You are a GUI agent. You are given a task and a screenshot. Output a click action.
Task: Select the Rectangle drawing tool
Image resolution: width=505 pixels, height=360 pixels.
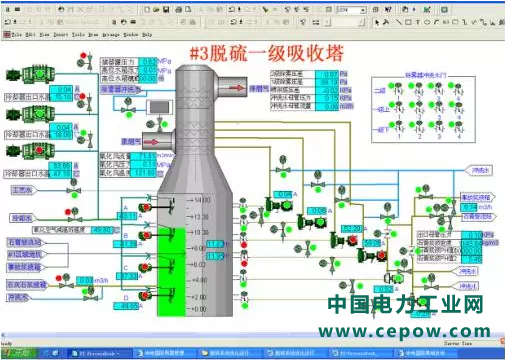[x=408, y=22]
